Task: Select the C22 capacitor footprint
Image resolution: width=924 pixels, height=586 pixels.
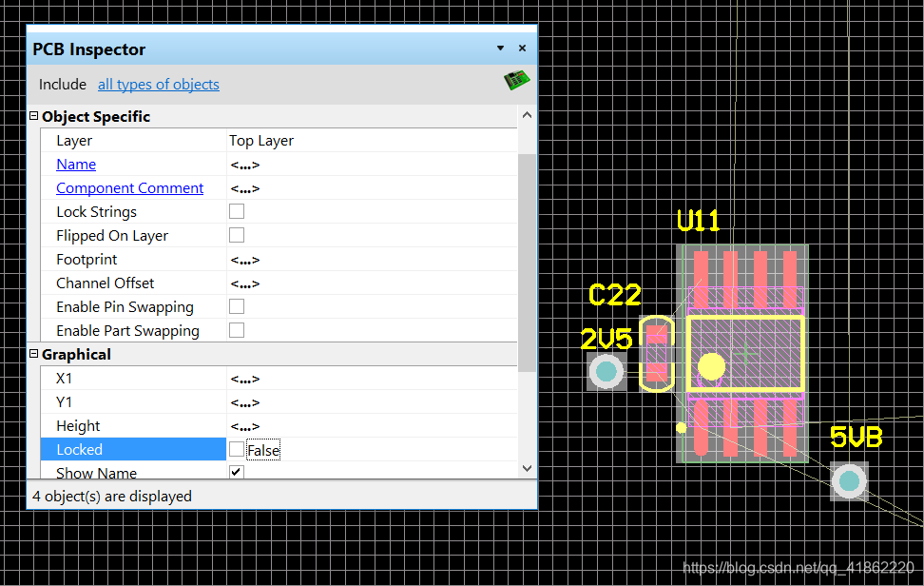Action: coord(657,354)
